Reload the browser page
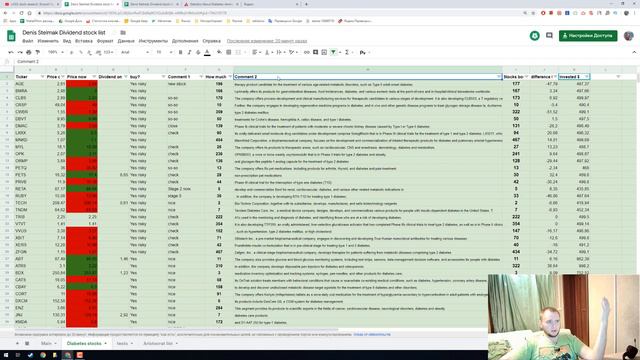The image size is (640, 360). [x=22, y=13]
